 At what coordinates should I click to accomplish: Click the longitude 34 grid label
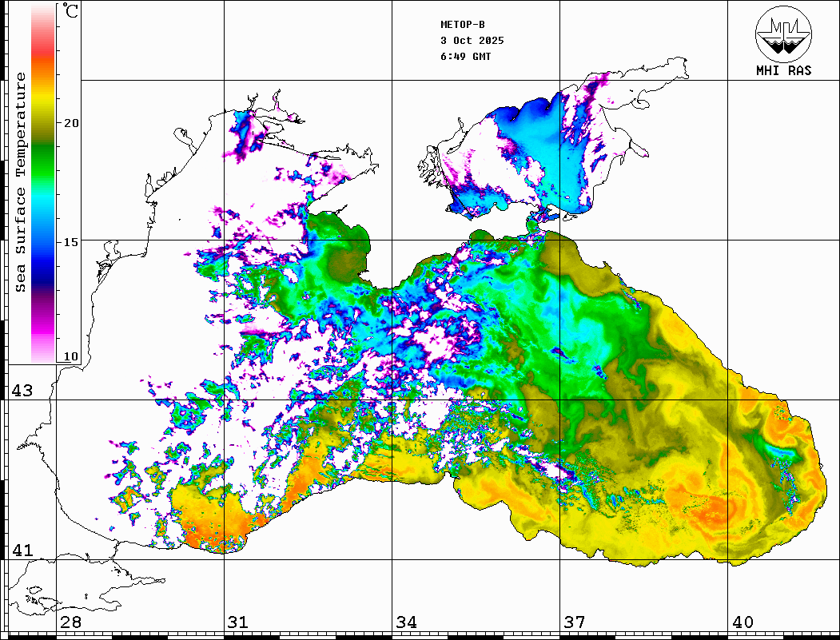click(x=405, y=622)
